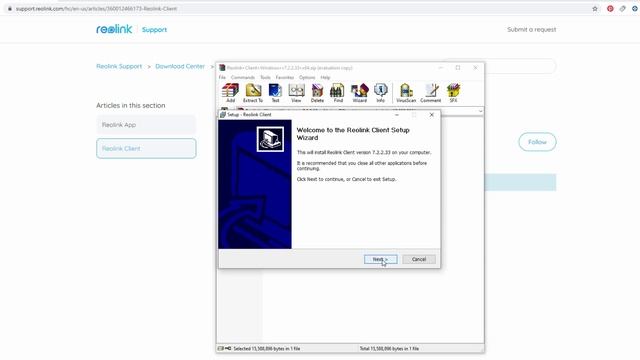The image size is (640, 360).
Task: Maximize the WinRAR window
Action: coord(458,68)
